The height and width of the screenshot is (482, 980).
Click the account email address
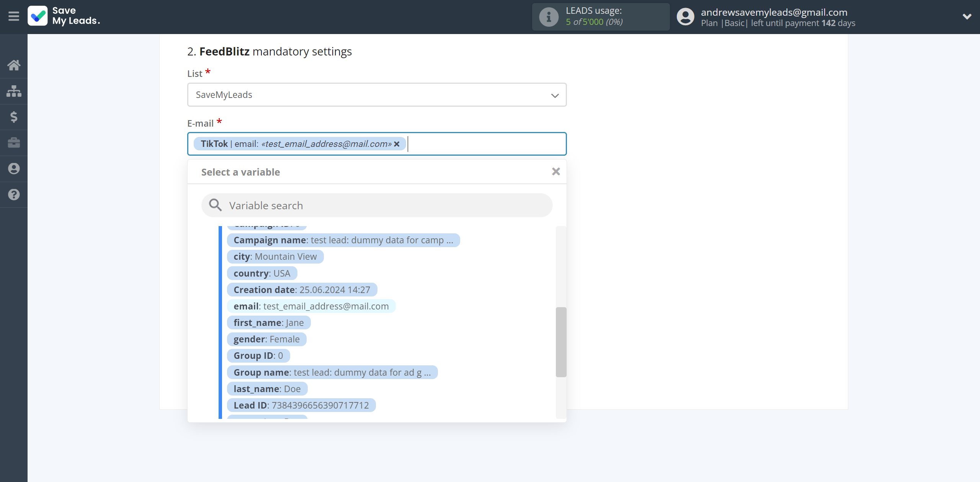click(x=774, y=12)
